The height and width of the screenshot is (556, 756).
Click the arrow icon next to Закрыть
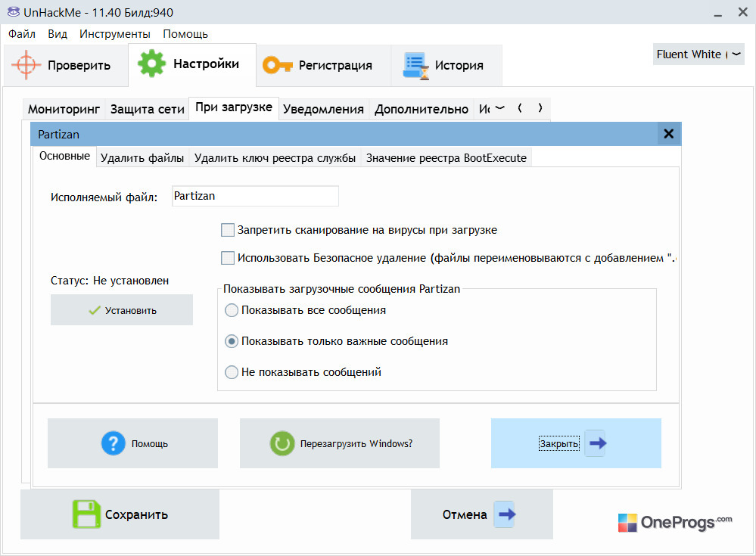597,443
